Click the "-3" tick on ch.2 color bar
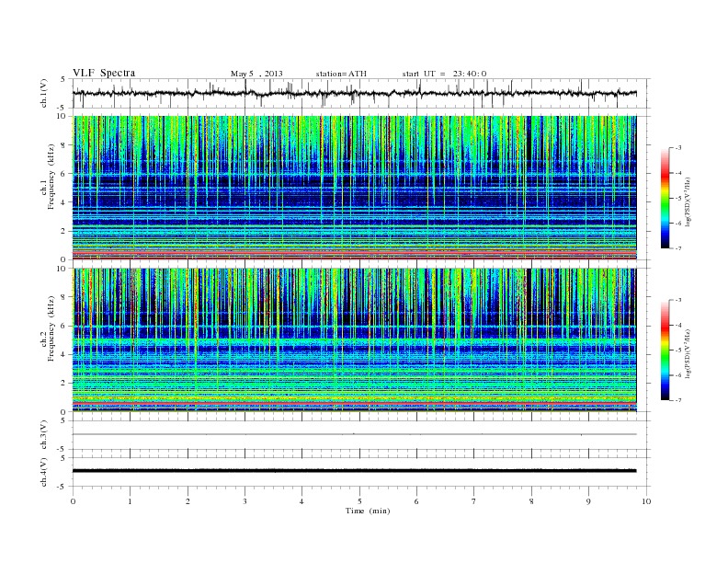 [678, 300]
